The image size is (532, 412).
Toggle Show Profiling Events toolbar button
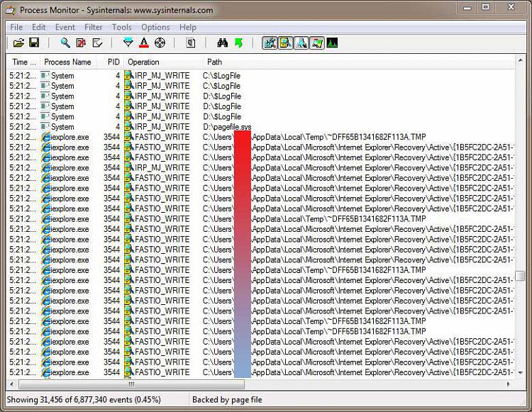click(x=332, y=43)
